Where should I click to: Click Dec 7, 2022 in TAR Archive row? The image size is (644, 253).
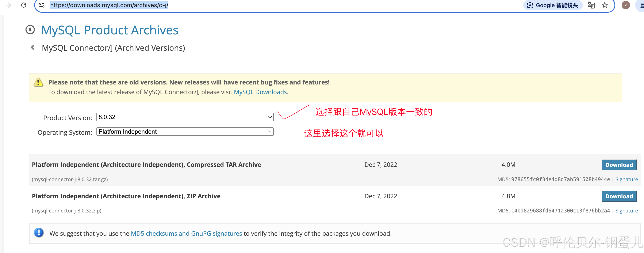[x=380, y=165]
